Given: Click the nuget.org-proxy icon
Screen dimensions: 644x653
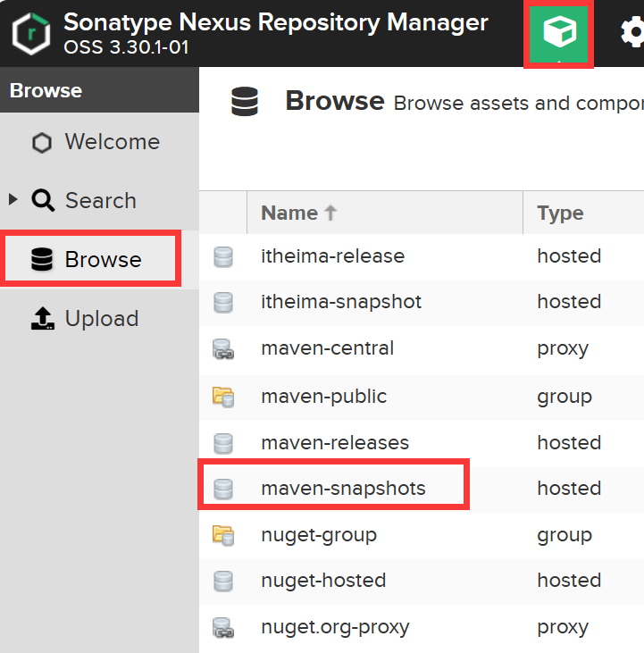Looking at the screenshot, I should tap(223, 628).
